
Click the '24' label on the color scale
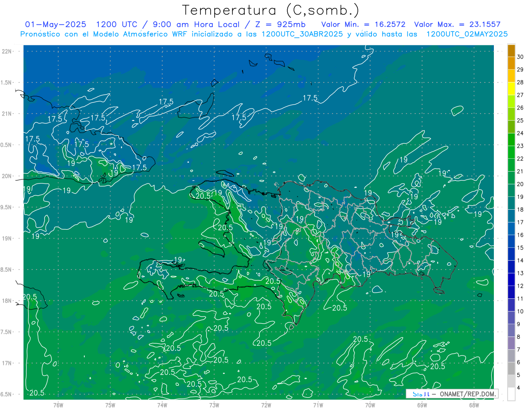click(520, 133)
